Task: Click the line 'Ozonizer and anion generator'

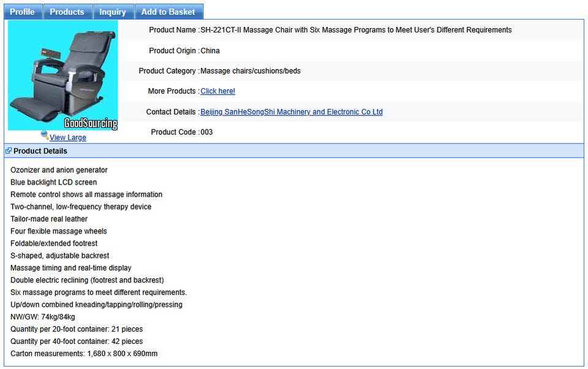Action: (x=59, y=170)
